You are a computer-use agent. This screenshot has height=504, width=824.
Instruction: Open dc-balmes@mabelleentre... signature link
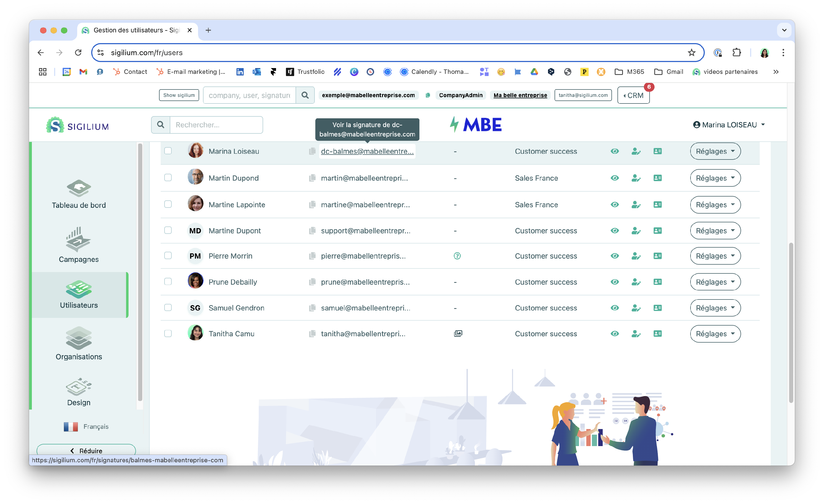pos(367,151)
